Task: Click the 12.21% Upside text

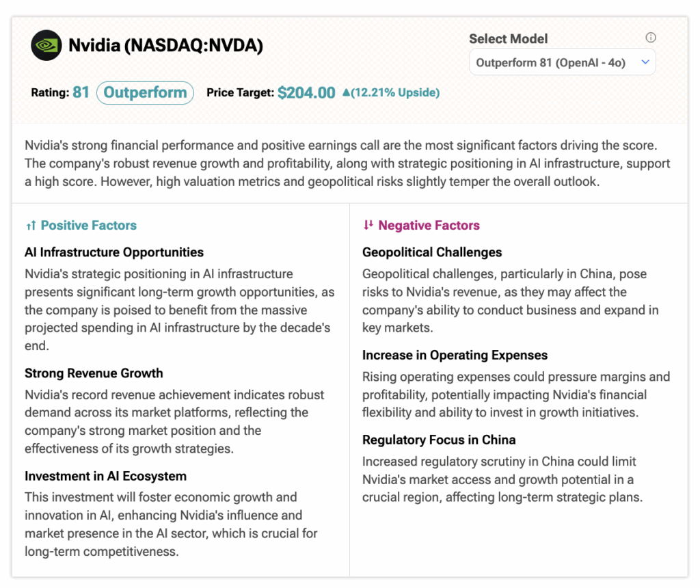Action: 396,93
